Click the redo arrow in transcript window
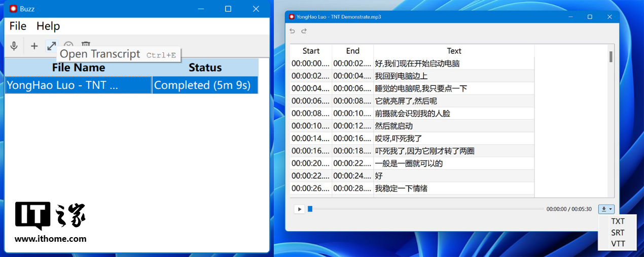This screenshot has height=257, width=644. click(x=304, y=31)
